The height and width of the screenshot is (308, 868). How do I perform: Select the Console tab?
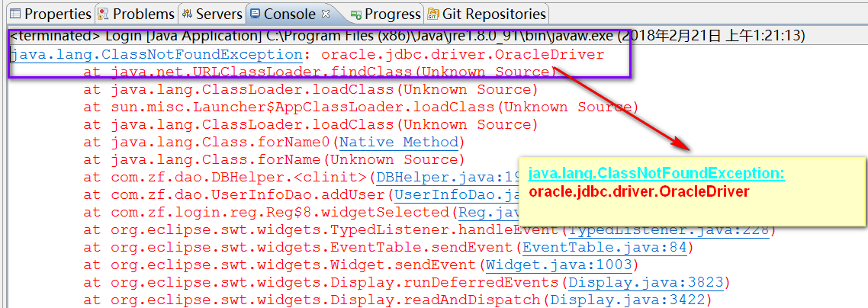290,14
